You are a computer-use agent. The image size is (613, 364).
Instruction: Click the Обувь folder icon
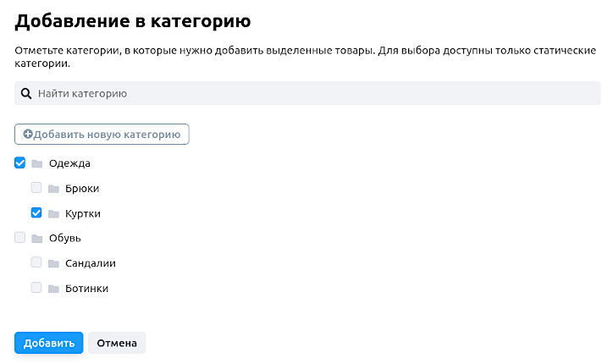pos(37,239)
